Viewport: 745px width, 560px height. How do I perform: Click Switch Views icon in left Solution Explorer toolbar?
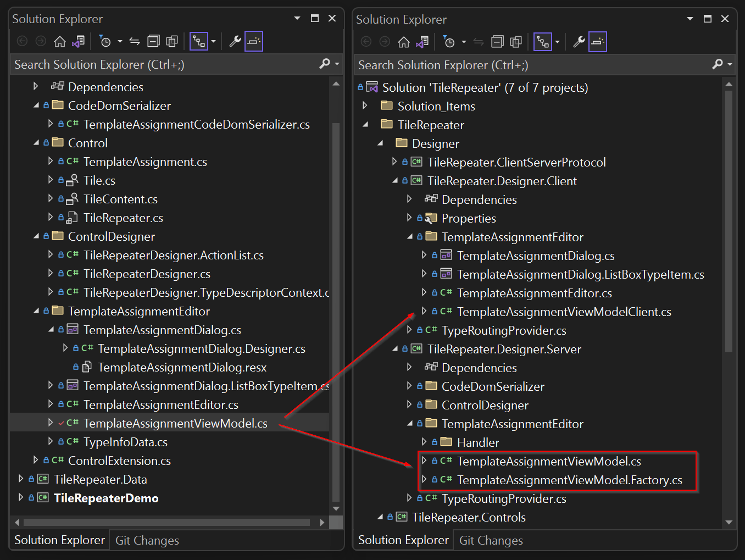pos(79,41)
